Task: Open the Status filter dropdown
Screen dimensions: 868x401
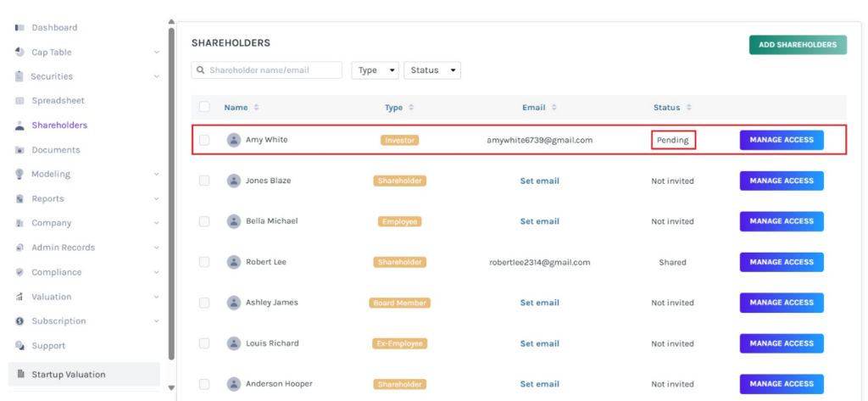Action: pos(432,70)
